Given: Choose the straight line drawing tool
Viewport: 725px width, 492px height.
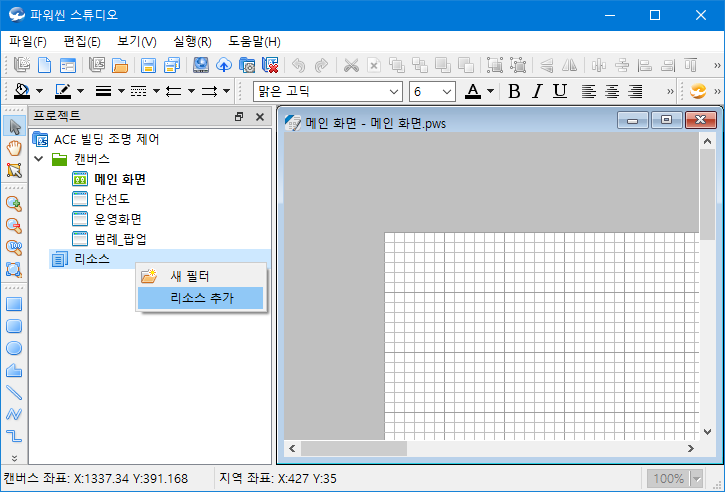Looking at the screenshot, I should (14, 392).
